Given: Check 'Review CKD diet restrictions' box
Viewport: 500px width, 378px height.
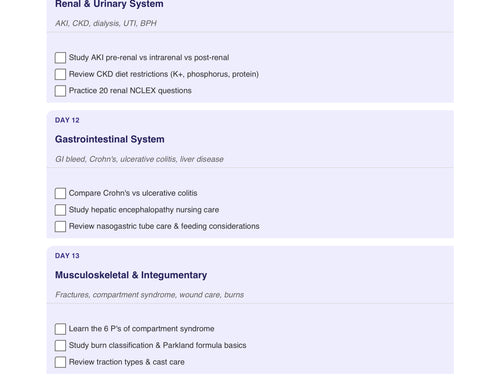Looking at the screenshot, I should (x=60, y=74).
